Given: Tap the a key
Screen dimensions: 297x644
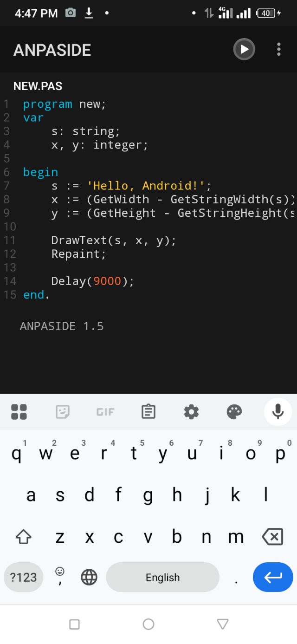Looking at the screenshot, I should 31,495.
